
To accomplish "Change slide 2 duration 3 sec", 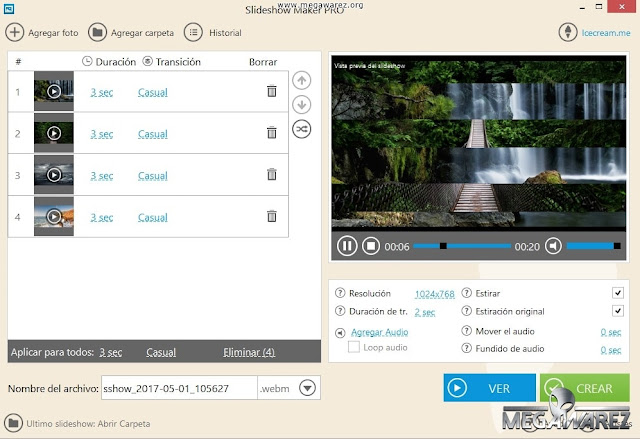I will click(102, 134).
